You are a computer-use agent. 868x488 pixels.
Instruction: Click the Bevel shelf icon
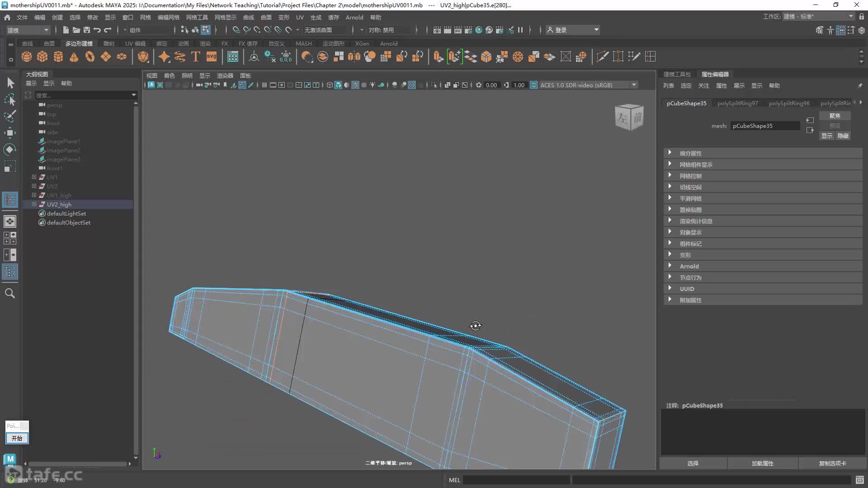tap(486, 56)
